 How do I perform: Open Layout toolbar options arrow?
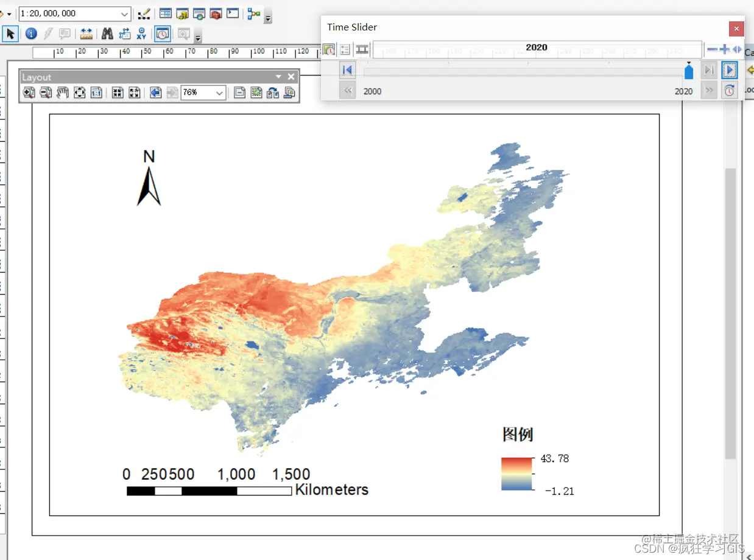point(278,77)
